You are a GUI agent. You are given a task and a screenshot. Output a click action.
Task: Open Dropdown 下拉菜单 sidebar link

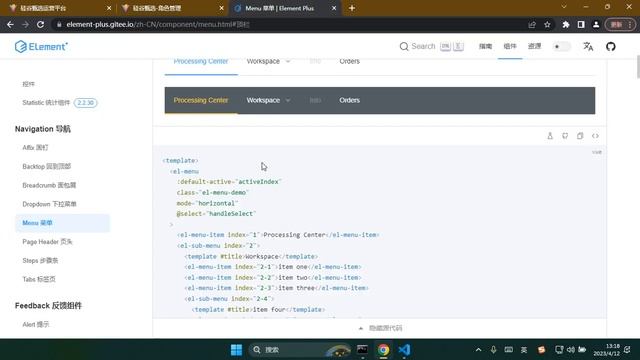(49, 204)
